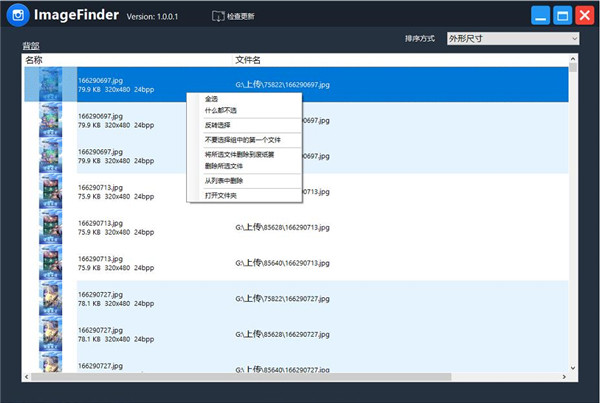Viewport: 600px width, 403px height.
Task: Open the 排序方式 sort dropdown
Action: point(513,38)
